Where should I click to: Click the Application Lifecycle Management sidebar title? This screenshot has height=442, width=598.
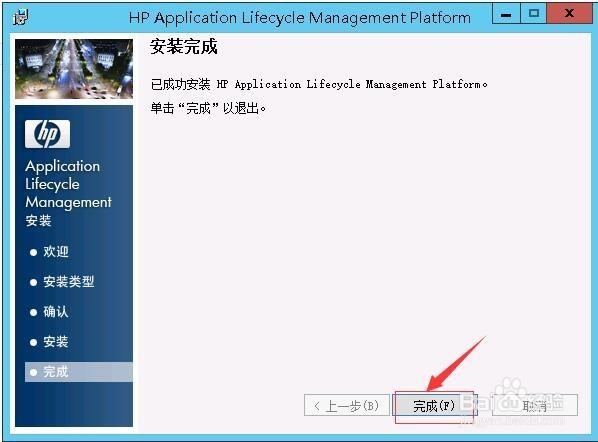(x=68, y=184)
